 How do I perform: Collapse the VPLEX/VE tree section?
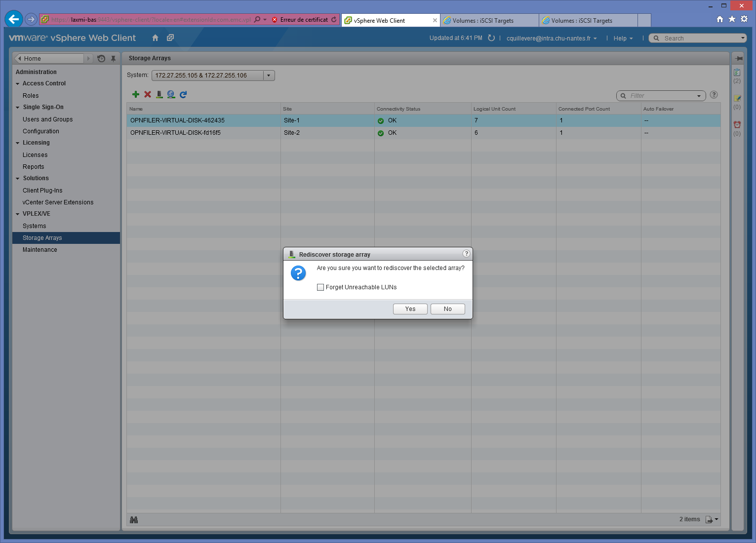tap(18, 214)
